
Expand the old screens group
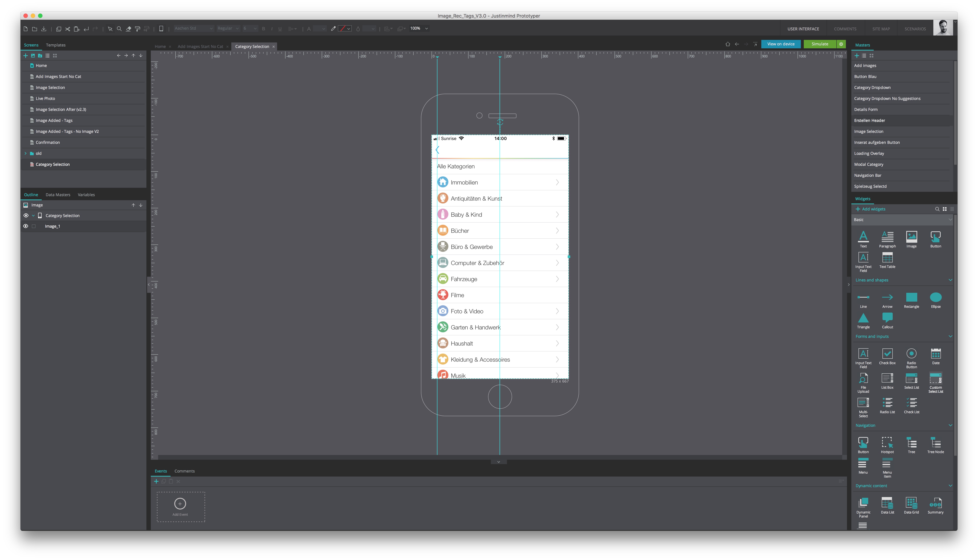coord(25,153)
